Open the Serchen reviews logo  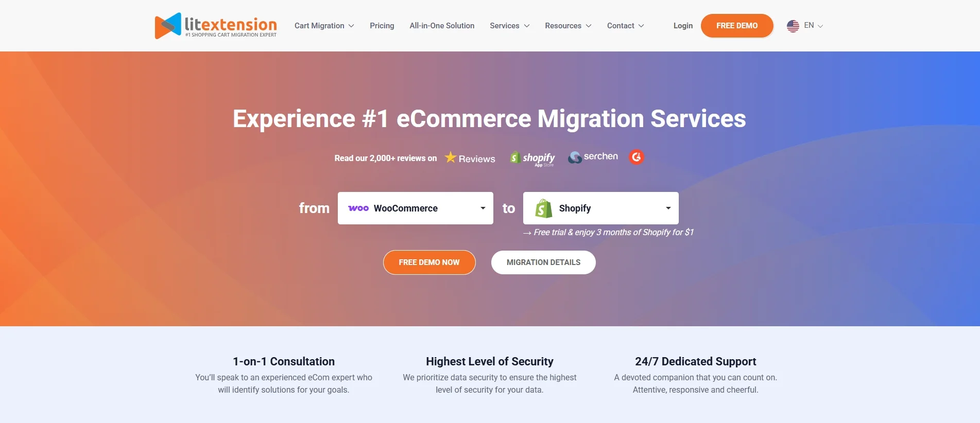593,157
